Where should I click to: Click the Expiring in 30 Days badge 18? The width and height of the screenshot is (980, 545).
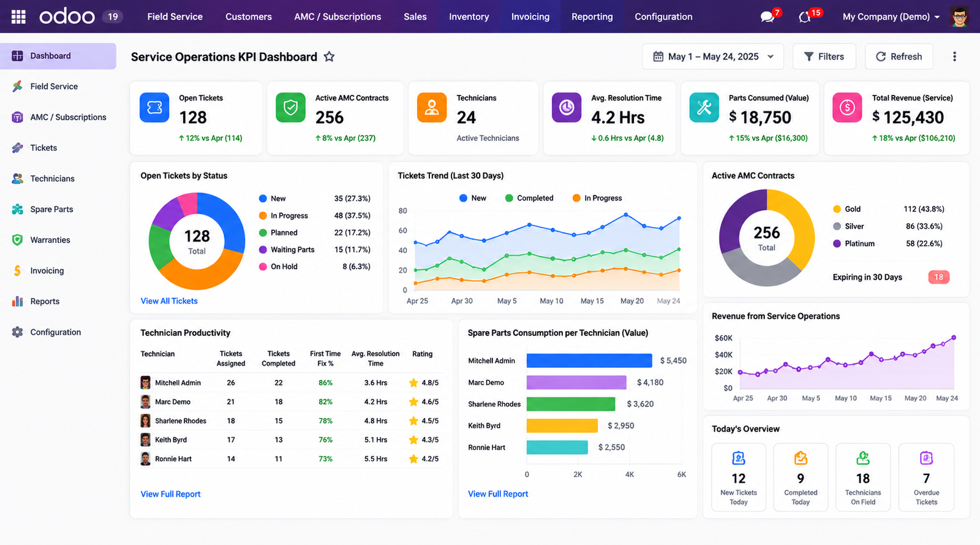[939, 277]
